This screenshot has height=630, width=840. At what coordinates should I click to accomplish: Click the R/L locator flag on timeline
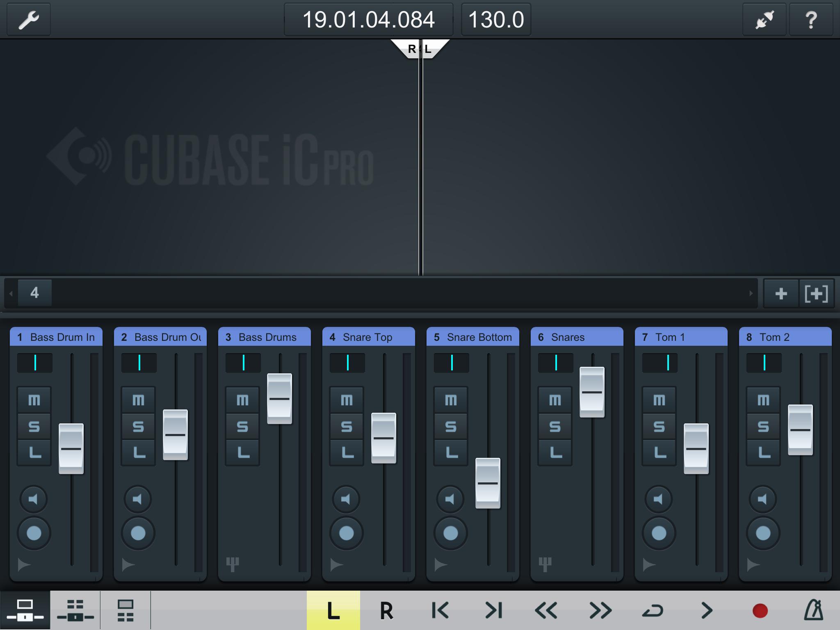[420, 49]
